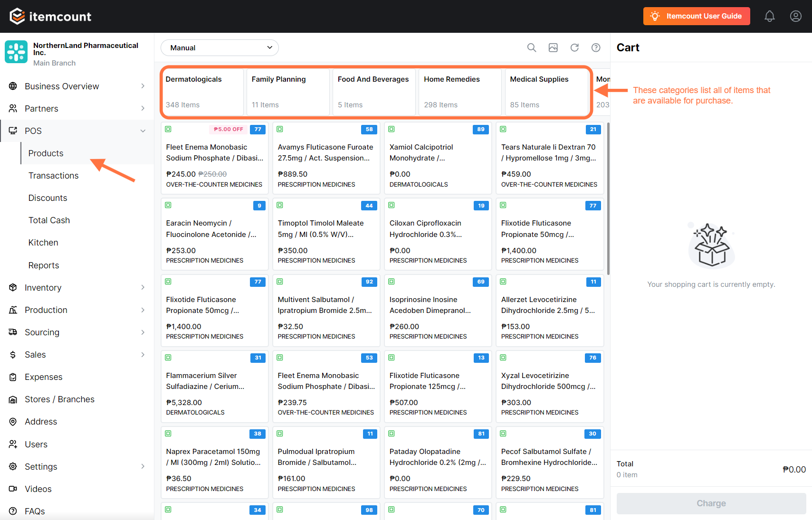Select the Home Remedies category
Viewport: 812px width, 520px height.
pyautogui.click(x=461, y=91)
